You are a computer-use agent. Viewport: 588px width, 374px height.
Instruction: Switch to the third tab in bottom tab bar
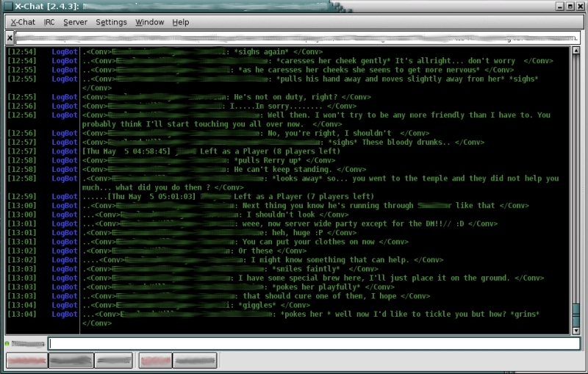(113, 361)
